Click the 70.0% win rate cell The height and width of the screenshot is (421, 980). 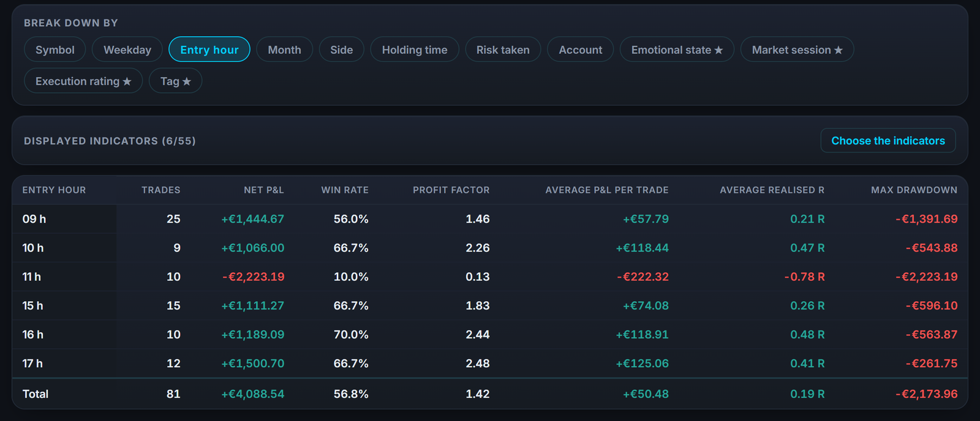point(351,335)
